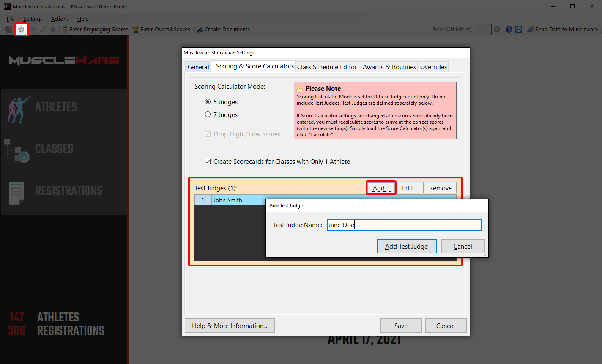Open settings via the toolbar gear icon
This screenshot has height=364, width=602.
[x=21, y=30]
